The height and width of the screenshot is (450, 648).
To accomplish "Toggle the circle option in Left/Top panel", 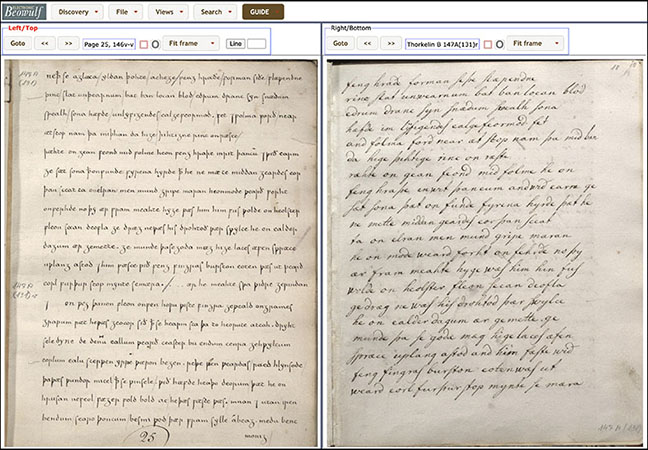I will [x=155, y=44].
